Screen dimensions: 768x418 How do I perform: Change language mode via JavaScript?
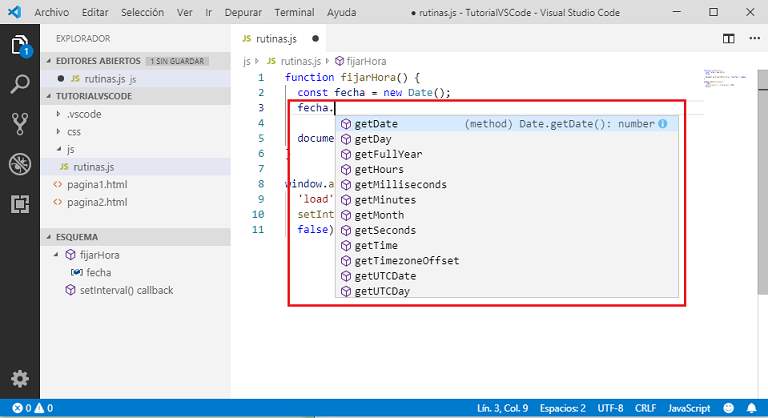click(689, 408)
